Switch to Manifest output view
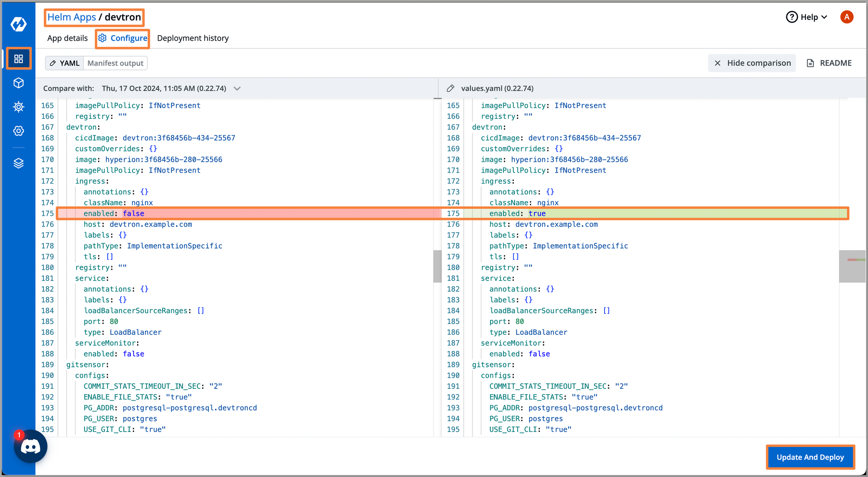Screen dimensions: 868x477 coord(115,63)
